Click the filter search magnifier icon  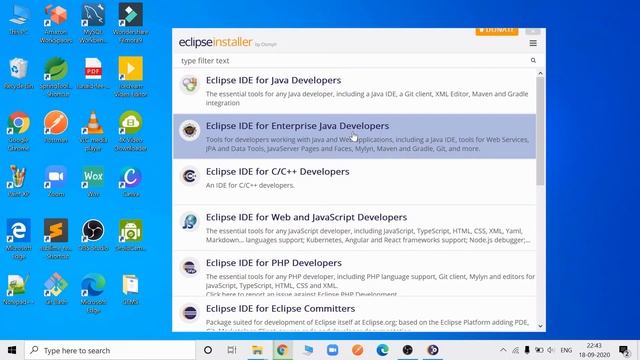click(533, 60)
